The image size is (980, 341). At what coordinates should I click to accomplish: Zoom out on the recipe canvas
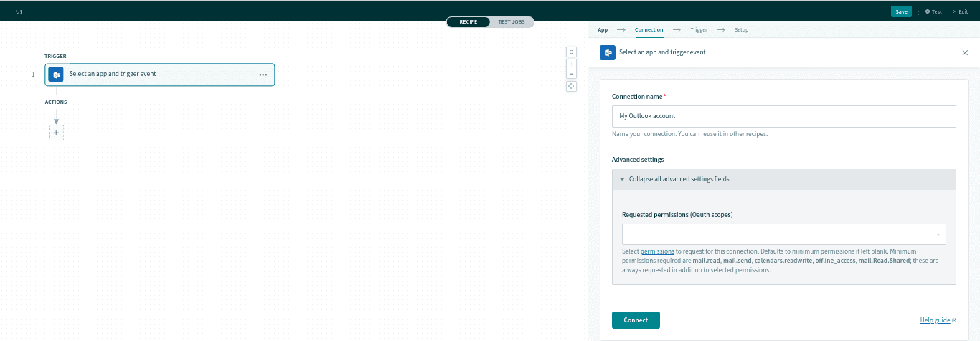tap(571, 73)
